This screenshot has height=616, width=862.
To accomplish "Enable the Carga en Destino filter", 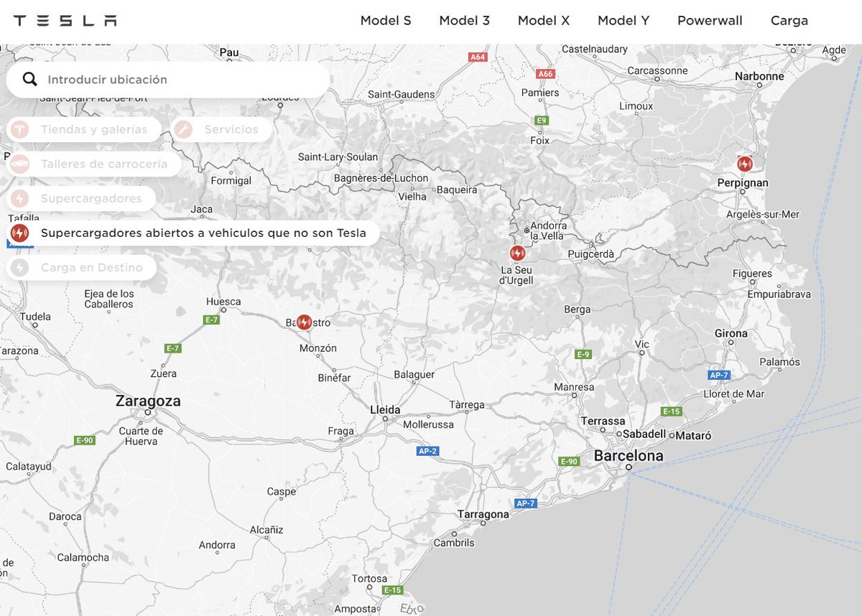I will pos(81,267).
